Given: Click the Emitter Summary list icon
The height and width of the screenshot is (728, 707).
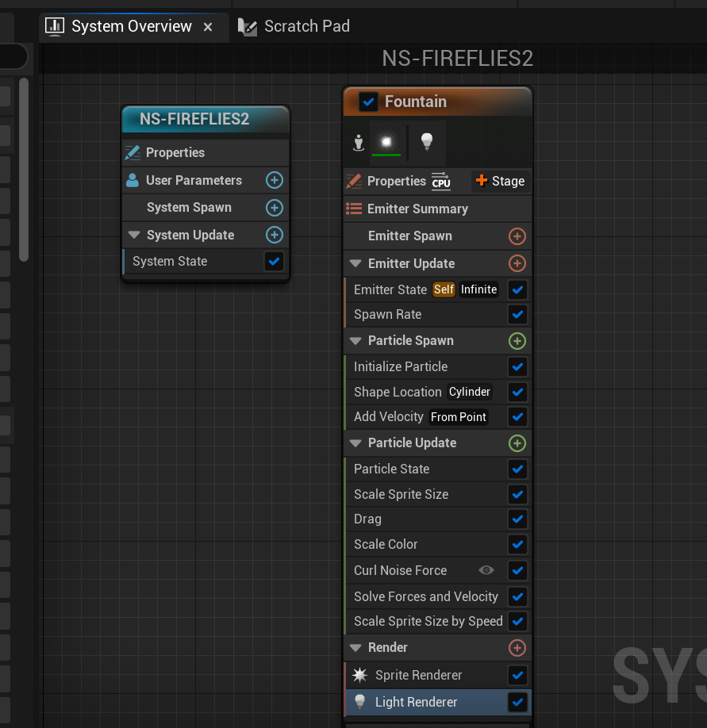Looking at the screenshot, I should pyautogui.click(x=354, y=209).
